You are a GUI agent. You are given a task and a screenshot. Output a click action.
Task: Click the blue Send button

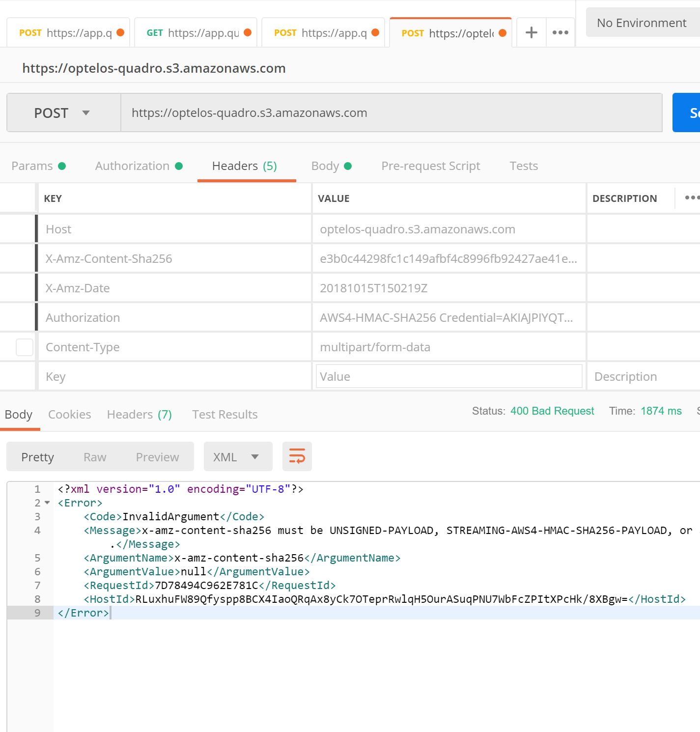(686, 113)
